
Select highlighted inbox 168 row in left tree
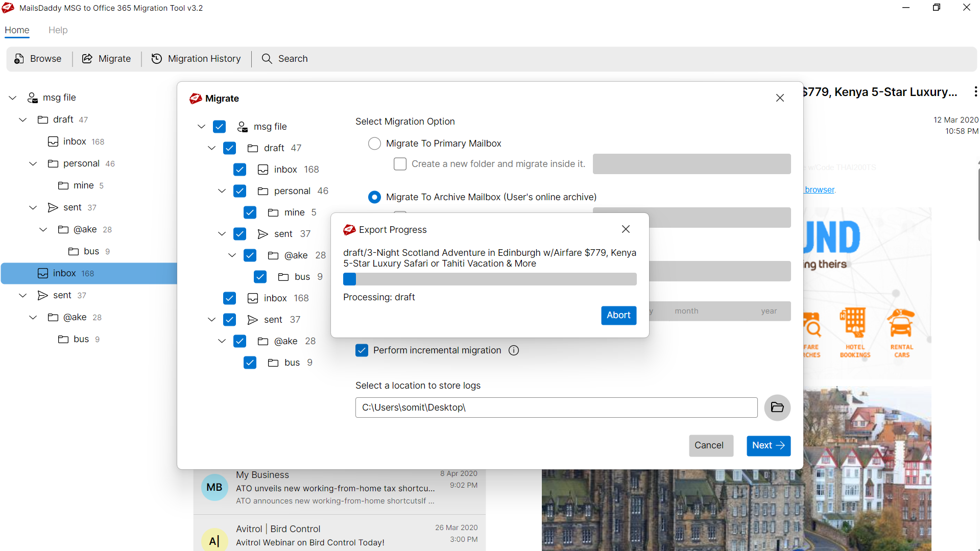tap(89, 273)
